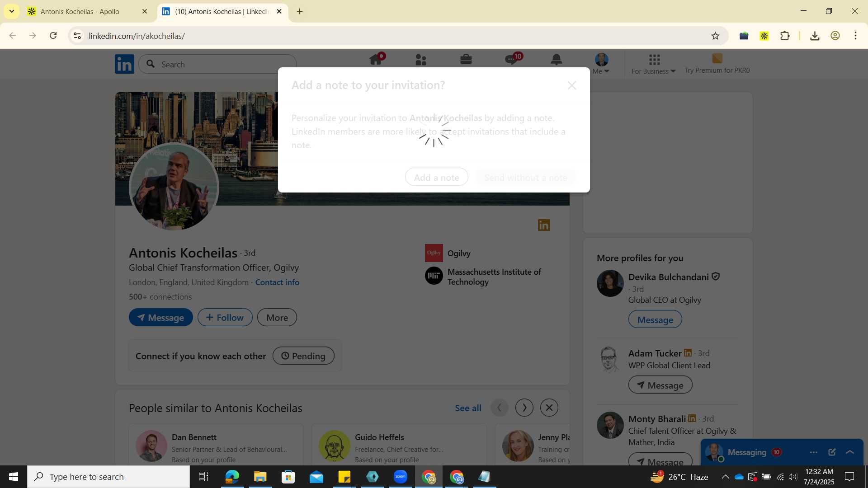Click the Pending connection button
This screenshot has height=488, width=868.
303,356
